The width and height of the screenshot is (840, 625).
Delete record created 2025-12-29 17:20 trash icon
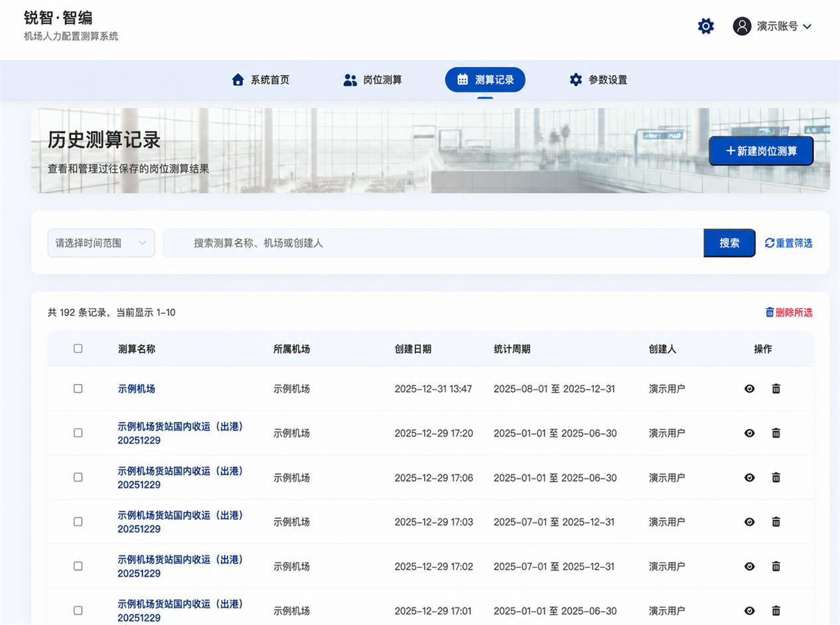(x=776, y=433)
